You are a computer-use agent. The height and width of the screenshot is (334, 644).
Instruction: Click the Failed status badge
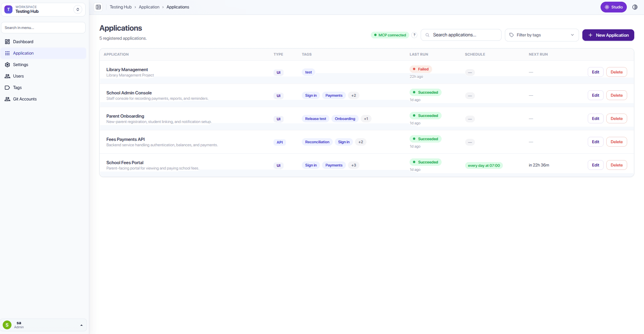point(421,69)
